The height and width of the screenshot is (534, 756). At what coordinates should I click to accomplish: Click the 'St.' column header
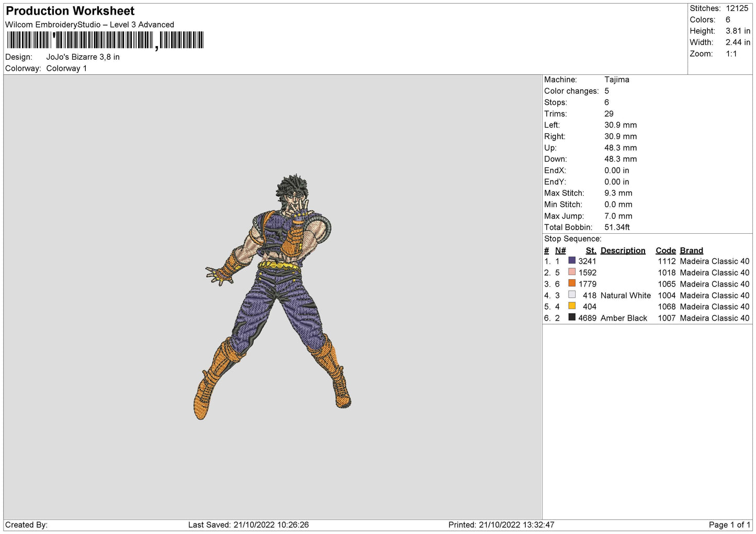[591, 251]
